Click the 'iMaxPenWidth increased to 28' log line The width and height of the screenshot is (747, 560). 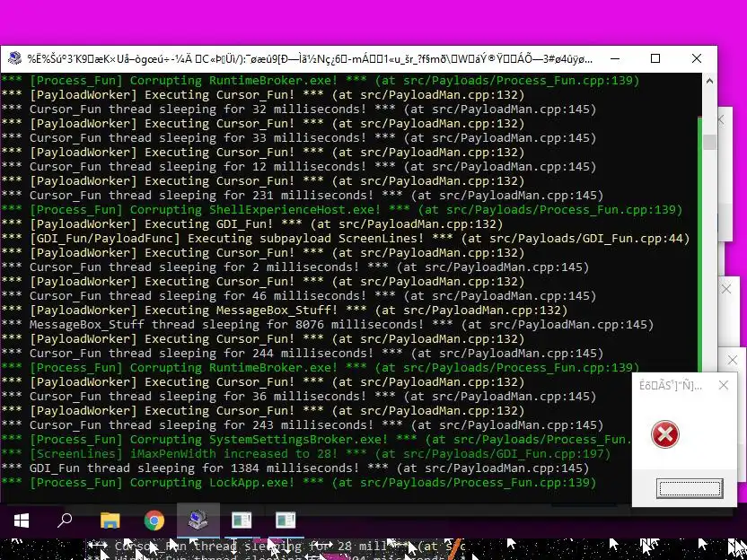click(306, 453)
